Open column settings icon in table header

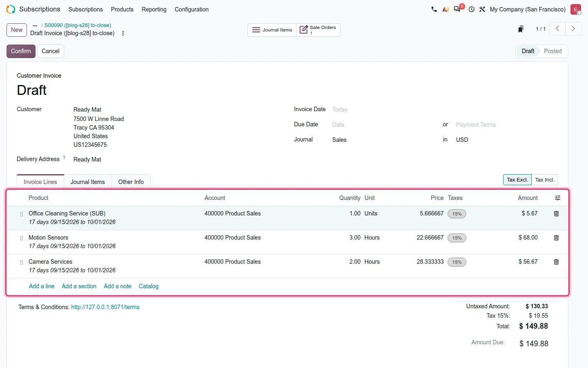(557, 198)
